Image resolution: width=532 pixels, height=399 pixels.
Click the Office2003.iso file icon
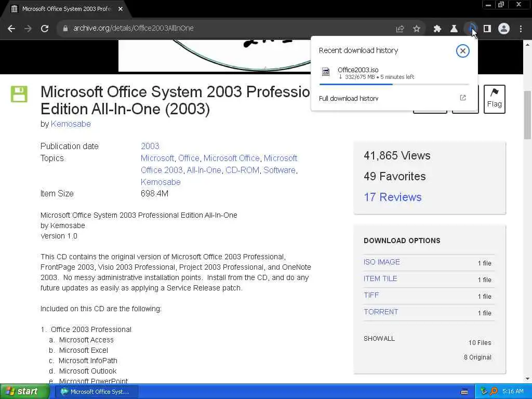coord(326,72)
